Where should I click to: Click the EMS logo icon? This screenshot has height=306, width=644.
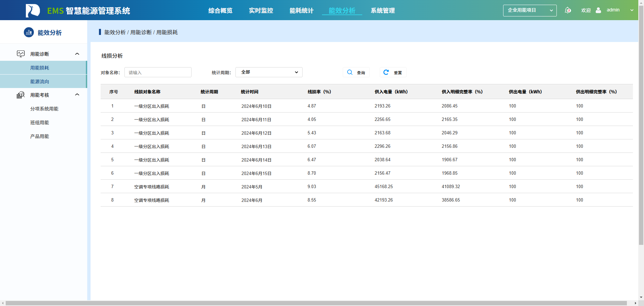tap(33, 10)
